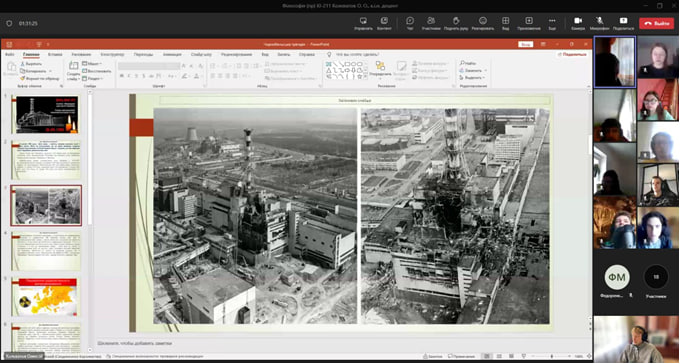Show the Participants list
This screenshot has width=680, height=364.
[x=431, y=23]
